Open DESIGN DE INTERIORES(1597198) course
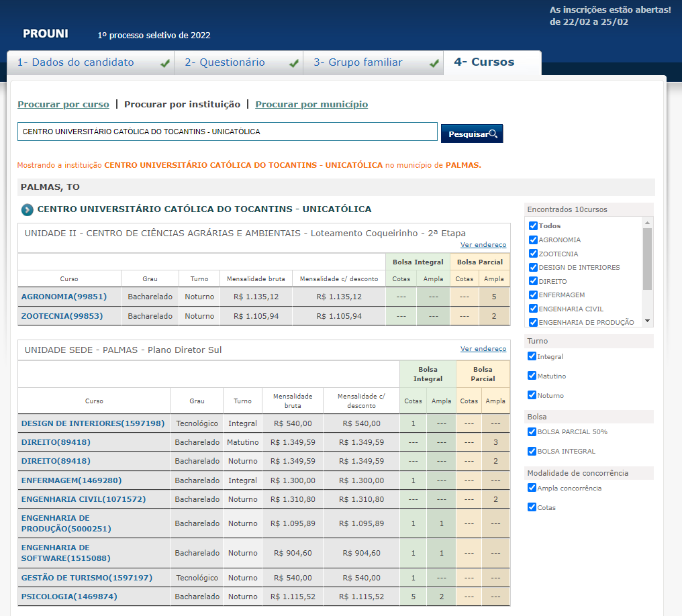Image resolution: width=682 pixels, height=616 pixels. pyautogui.click(x=93, y=423)
